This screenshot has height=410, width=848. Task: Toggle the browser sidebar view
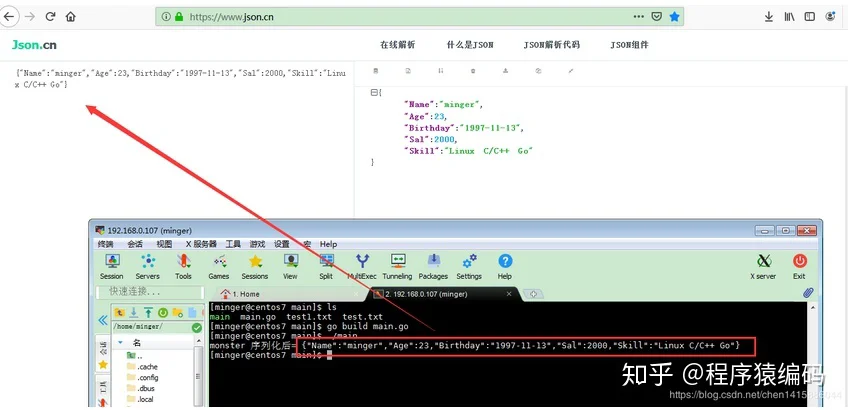(x=810, y=17)
